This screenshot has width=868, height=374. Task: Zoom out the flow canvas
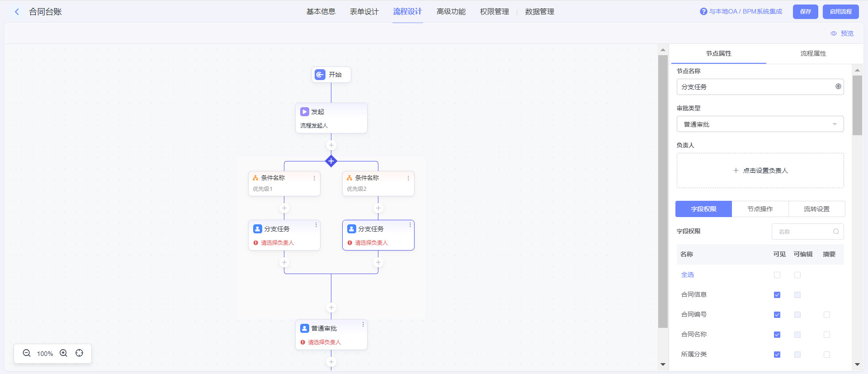click(x=27, y=353)
